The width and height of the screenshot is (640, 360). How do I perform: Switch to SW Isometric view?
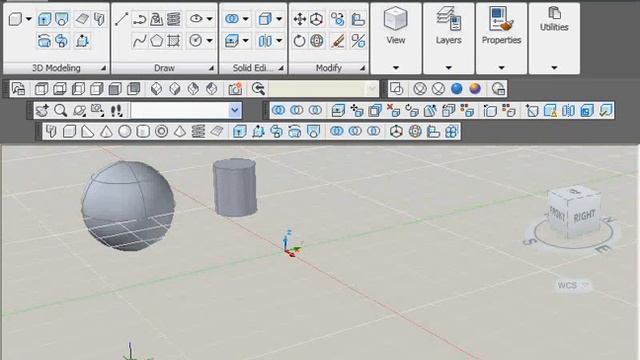click(x=156, y=89)
